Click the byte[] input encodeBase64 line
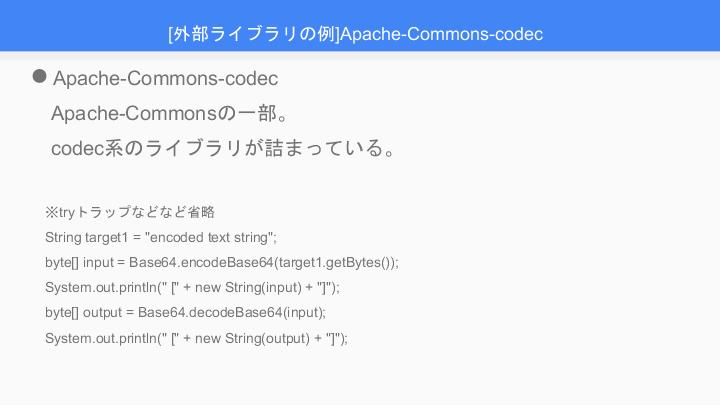Viewport: 720px width, 405px height. [x=222, y=263]
